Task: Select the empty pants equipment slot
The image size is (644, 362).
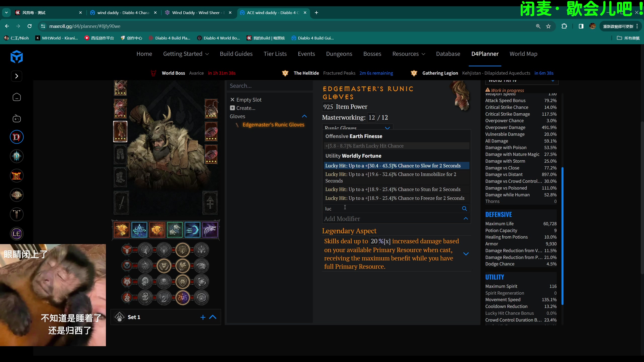Action: 120,155
